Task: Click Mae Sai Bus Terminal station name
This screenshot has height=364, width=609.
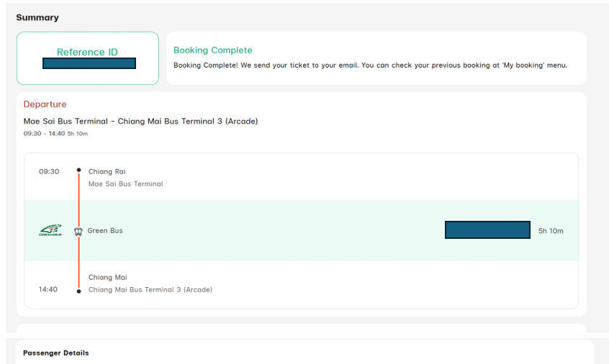Action: pyautogui.click(x=126, y=184)
